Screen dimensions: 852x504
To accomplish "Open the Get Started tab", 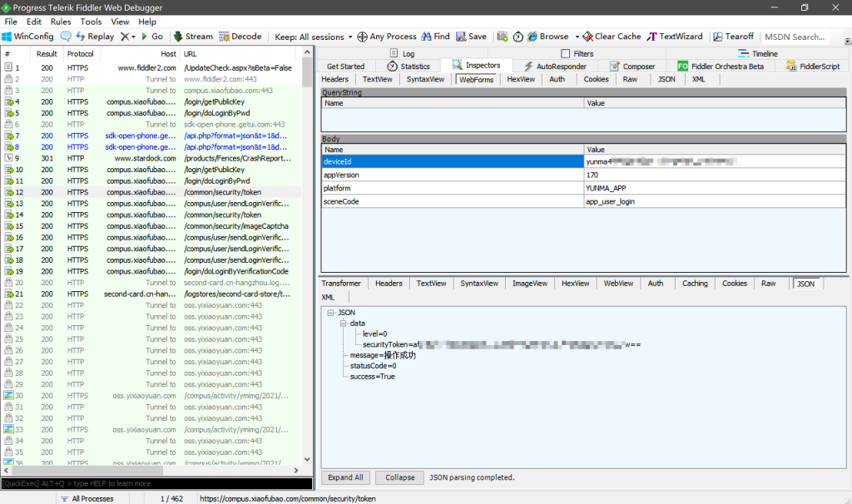I will [x=345, y=67].
